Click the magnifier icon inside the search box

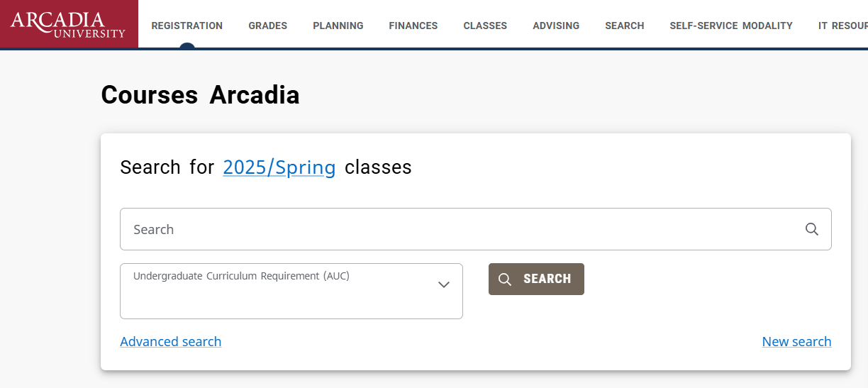click(812, 229)
